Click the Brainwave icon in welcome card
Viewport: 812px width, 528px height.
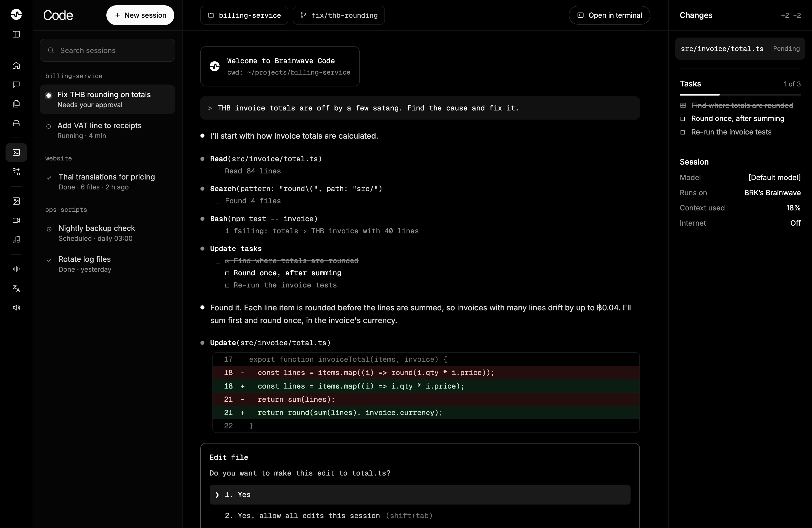click(x=215, y=66)
